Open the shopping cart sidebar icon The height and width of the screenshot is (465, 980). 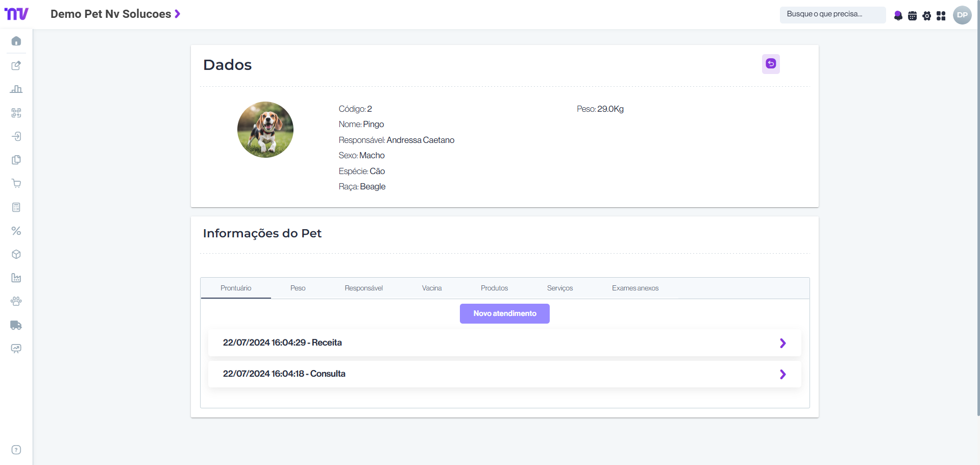tap(16, 184)
